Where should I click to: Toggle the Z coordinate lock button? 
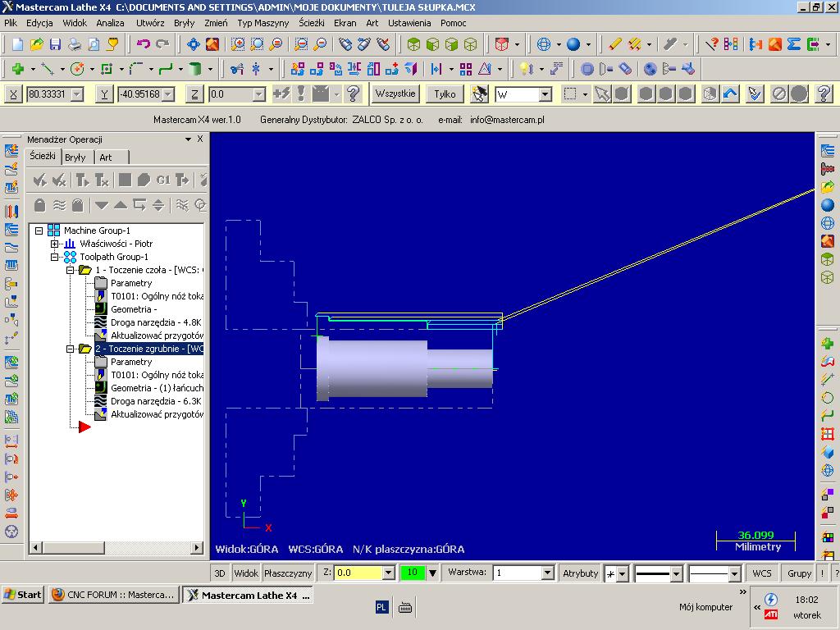[x=194, y=94]
